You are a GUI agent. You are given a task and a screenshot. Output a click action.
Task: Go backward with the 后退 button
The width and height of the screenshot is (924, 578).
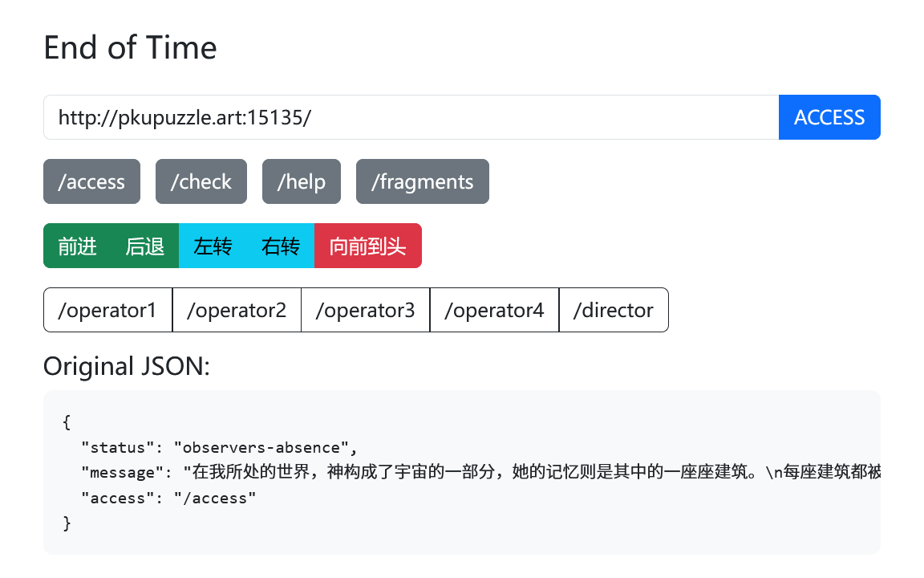145,246
